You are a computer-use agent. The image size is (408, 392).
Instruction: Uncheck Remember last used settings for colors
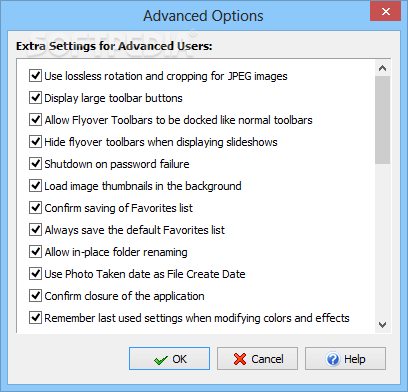[x=35, y=318]
